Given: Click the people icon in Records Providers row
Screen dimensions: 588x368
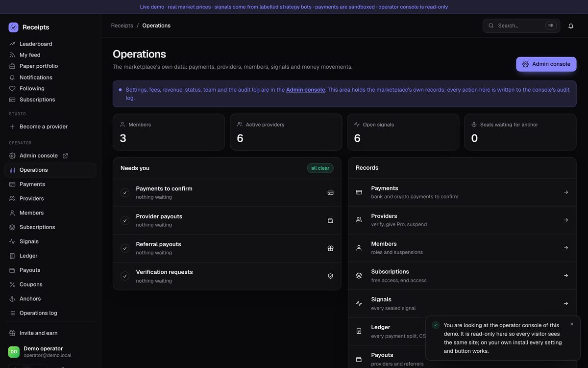Looking at the screenshot, I should coord(359,220).
